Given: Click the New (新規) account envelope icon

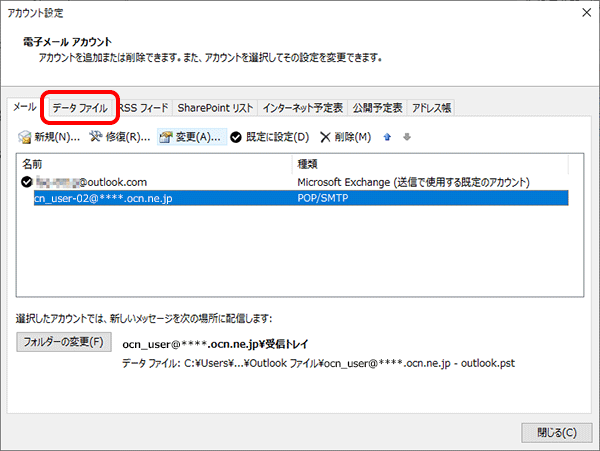Looking at the screenshot, I should 26,137.
